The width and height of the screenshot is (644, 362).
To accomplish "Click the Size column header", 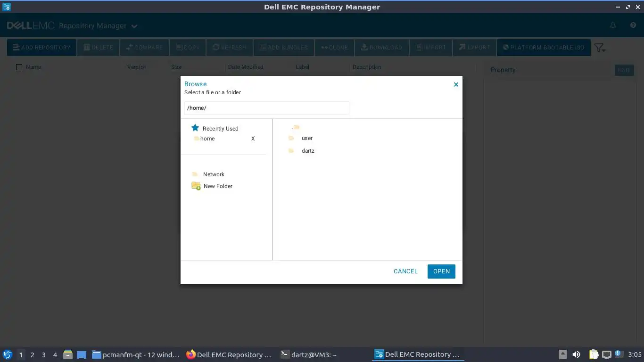I will coord(176,67).
